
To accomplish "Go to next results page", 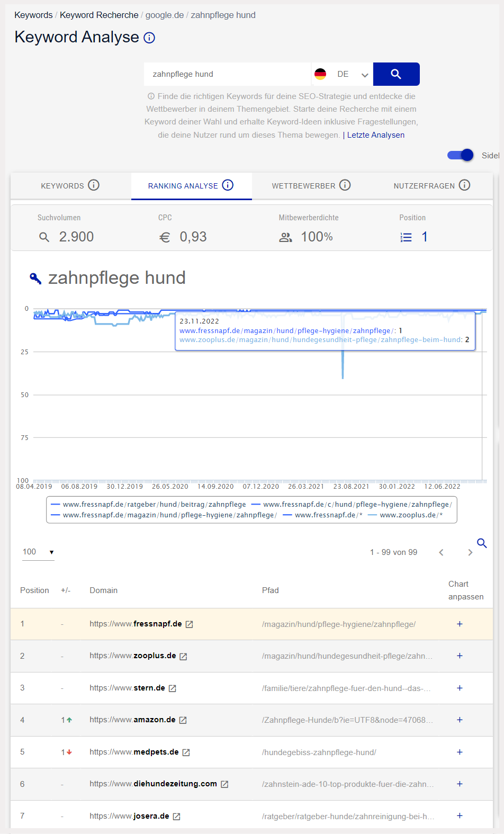I will 470,553.
